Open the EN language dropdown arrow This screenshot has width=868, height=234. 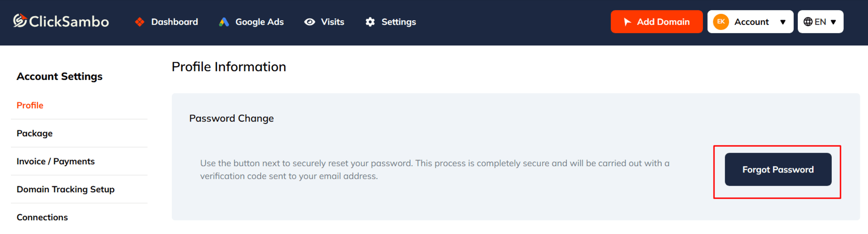click(834, 22)
